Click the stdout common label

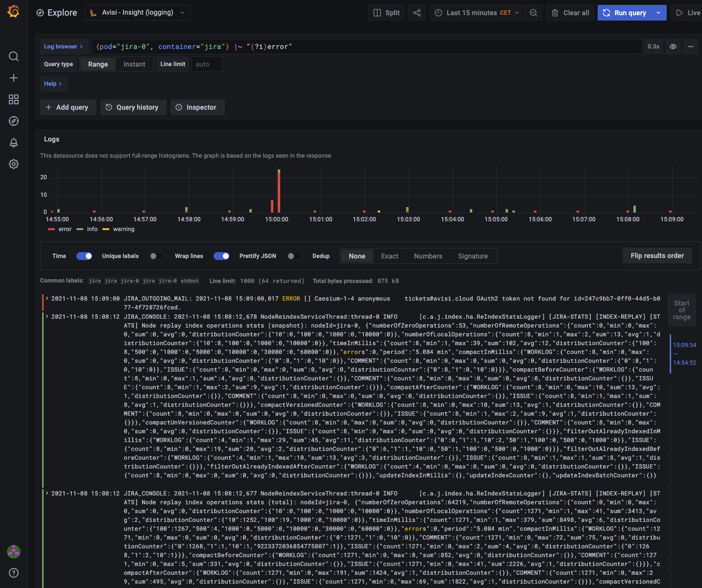[190, 281]
